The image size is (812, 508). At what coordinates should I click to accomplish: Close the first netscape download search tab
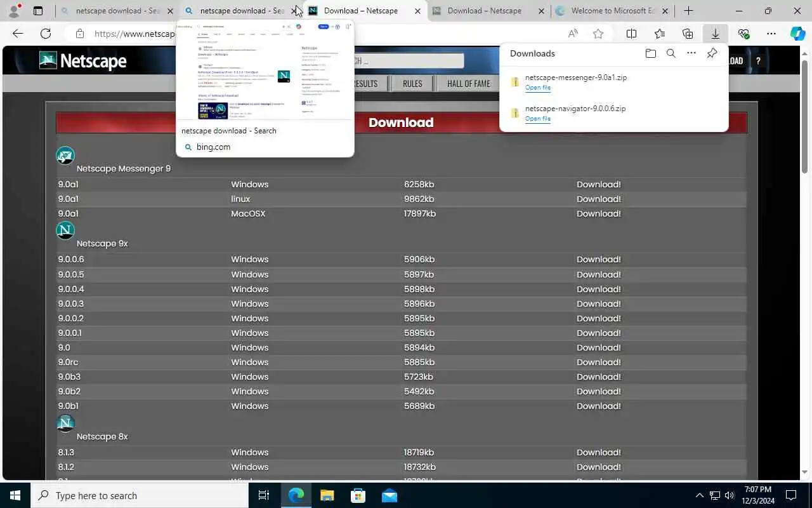coord(170,11)
